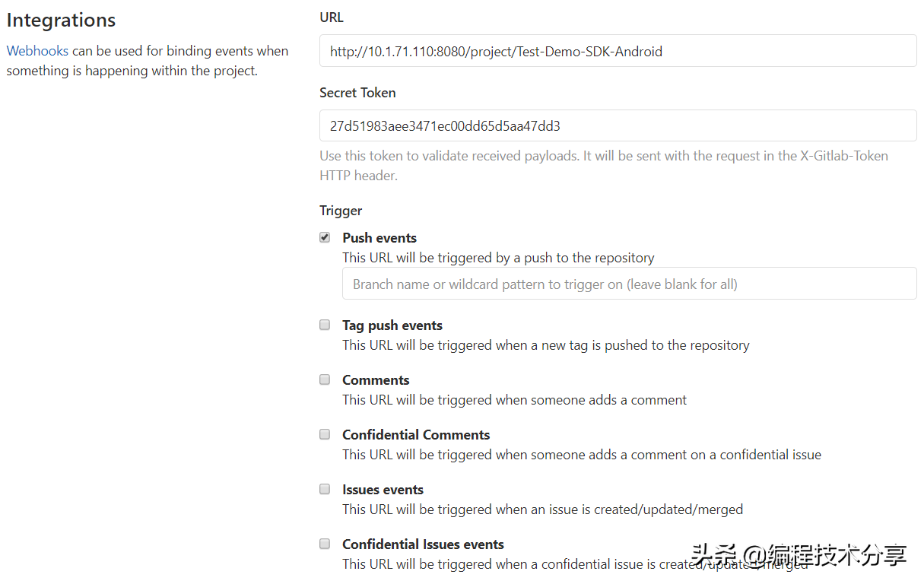Uncheck the Push events checkbox
924x584 pixels.
coord(325,237)
